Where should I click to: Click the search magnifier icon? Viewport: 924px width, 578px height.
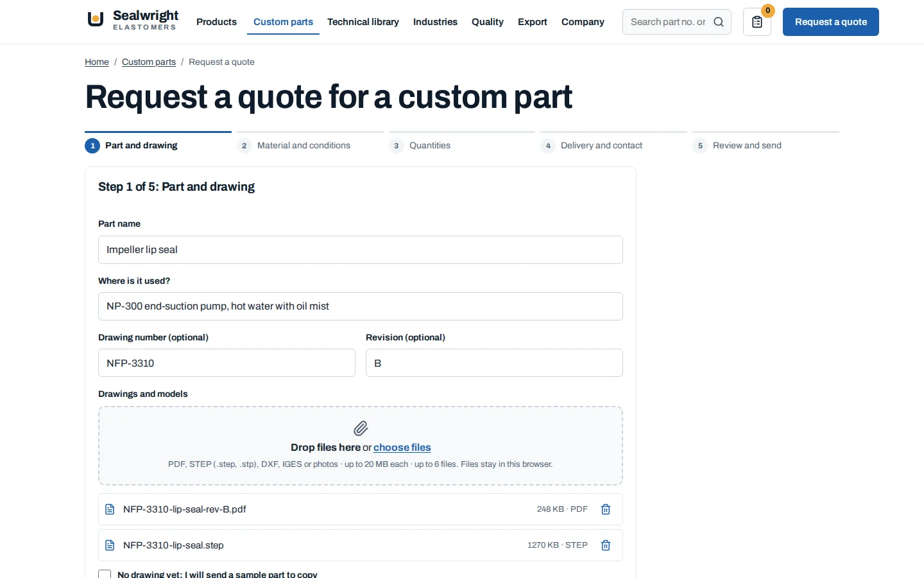[719, 22]
